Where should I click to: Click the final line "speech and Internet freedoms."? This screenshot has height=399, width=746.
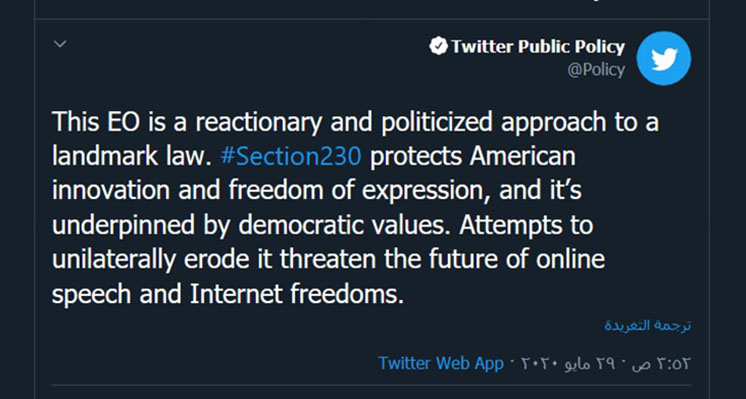(x=228, y=294)
